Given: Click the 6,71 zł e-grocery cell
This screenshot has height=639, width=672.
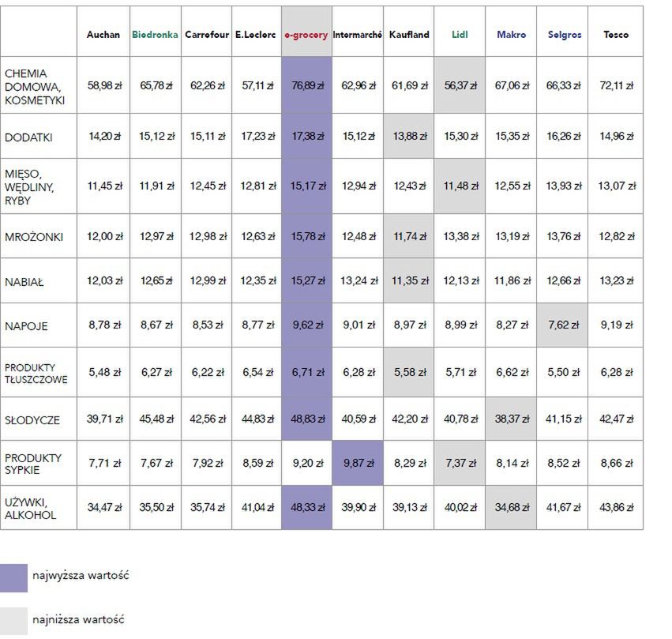Looking at the screenshot, I should [307, 373].
